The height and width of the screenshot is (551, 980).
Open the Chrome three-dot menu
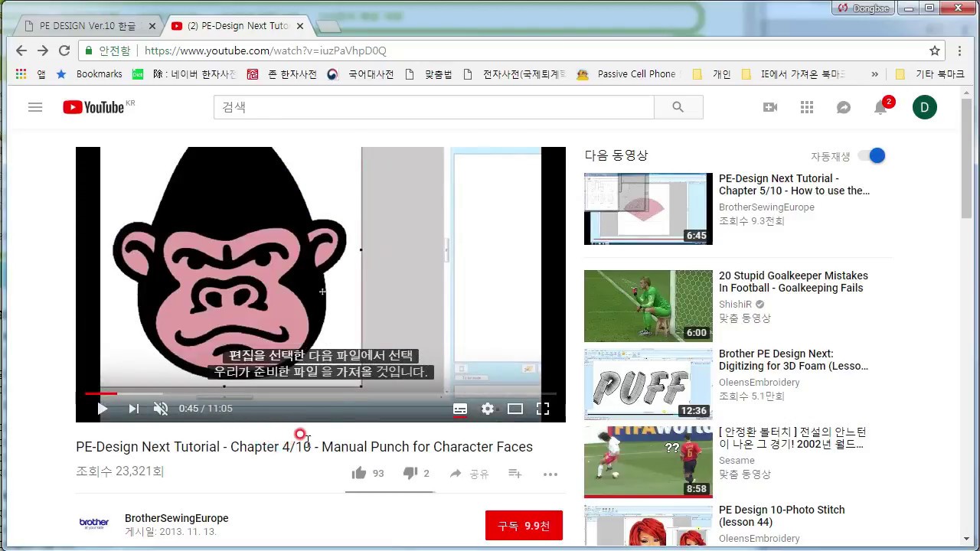pyautogui.click(x=959, y=51)
